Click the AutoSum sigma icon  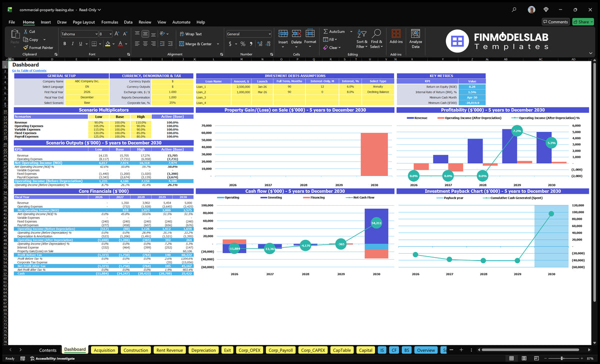tap(325, 31)
